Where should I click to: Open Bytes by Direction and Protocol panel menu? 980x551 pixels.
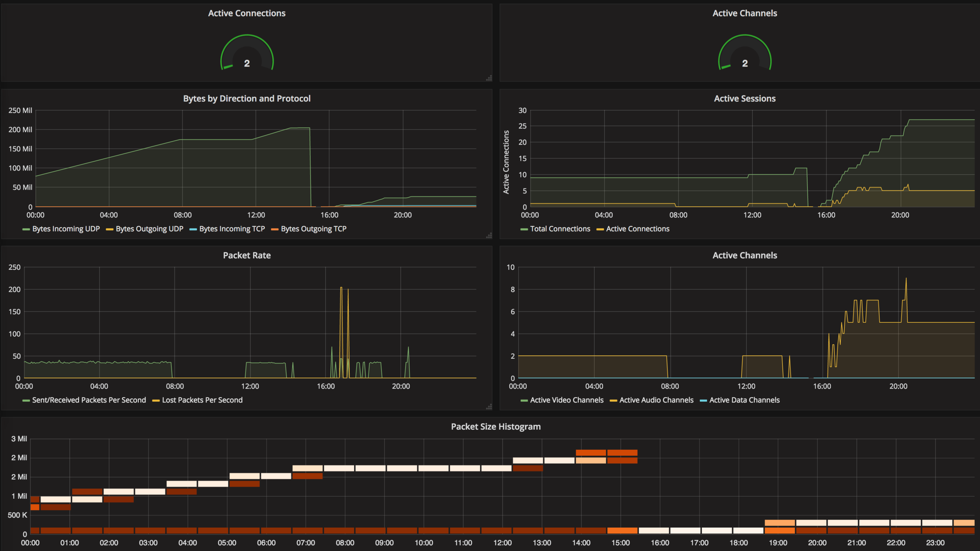point(247,99)
